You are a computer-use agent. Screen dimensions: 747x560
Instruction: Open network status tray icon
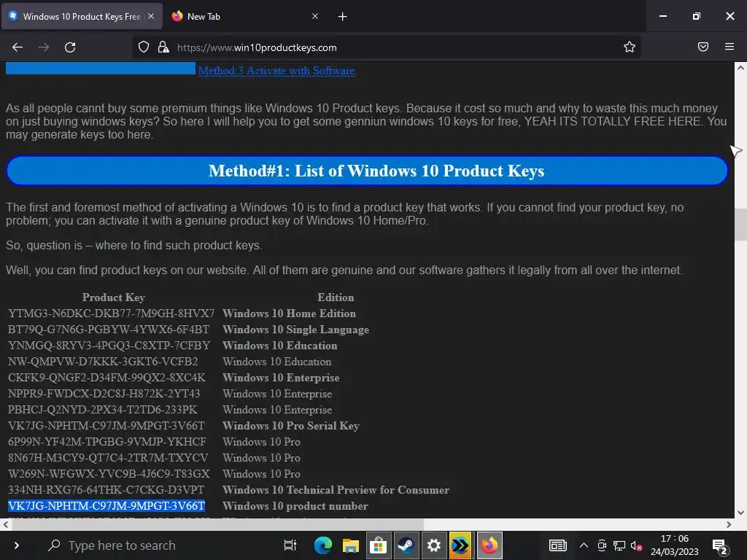point(619,545)
